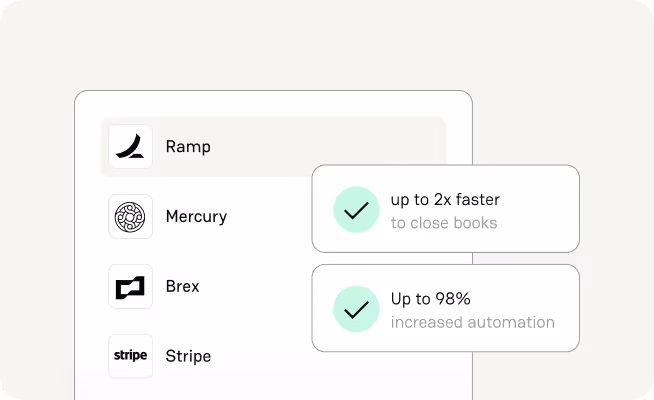Click the "up to 2x faster" heading
Viewport: 654px width, 400px height.
tap(444, 199)
